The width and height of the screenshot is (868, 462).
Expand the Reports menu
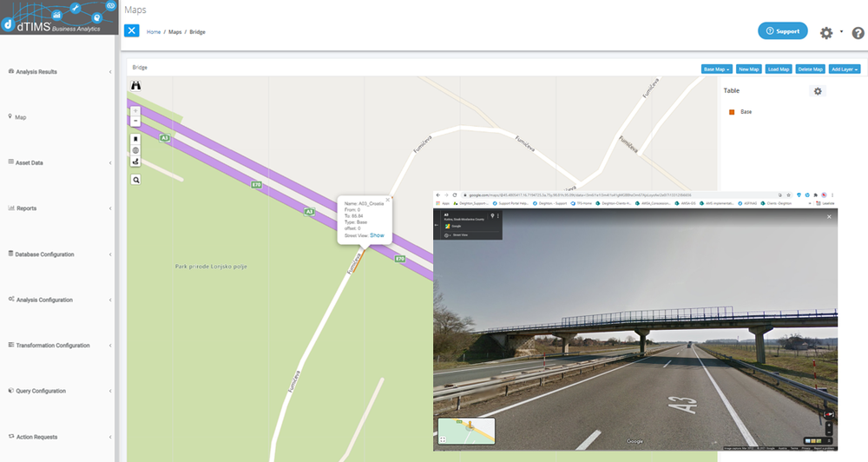tap(60, 208)
